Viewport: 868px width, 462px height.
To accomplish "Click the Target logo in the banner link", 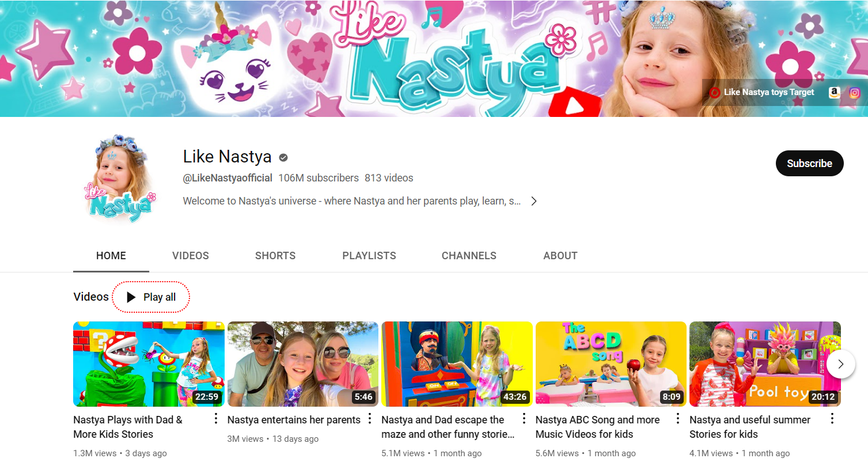I will [714, 92].
